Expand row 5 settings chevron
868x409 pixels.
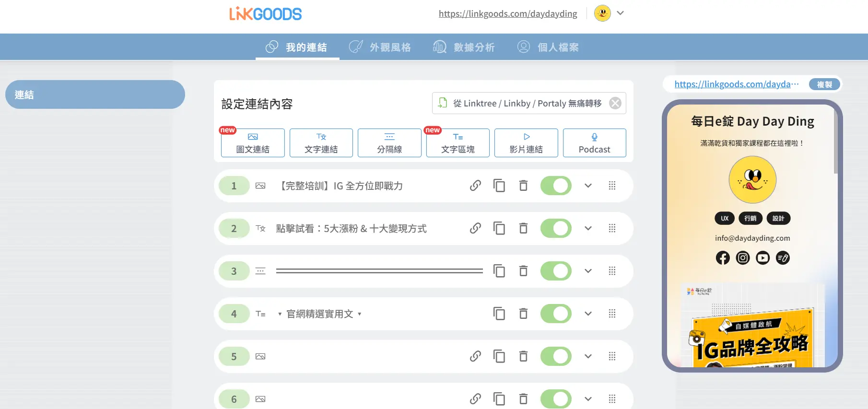tap(588, 356)
